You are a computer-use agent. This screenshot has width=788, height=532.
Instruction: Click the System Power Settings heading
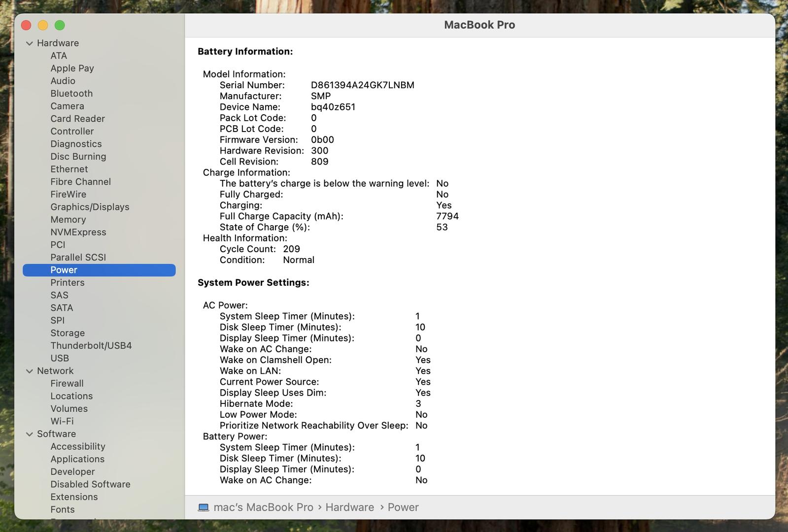[253, 283]
